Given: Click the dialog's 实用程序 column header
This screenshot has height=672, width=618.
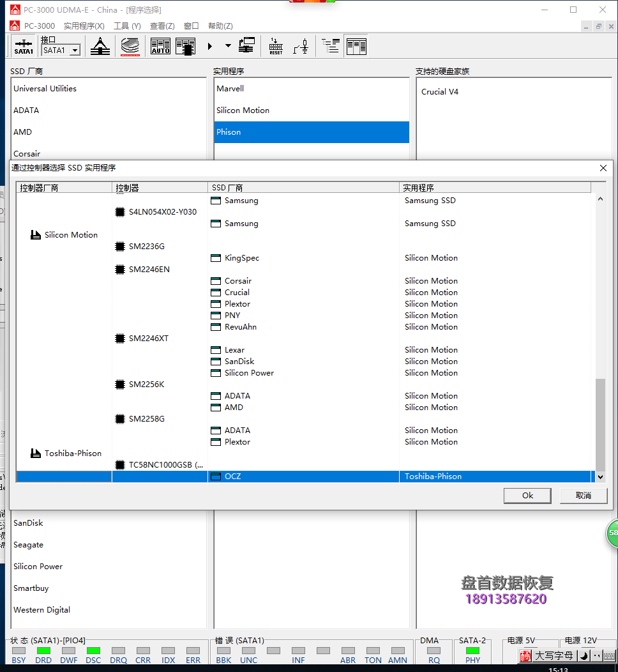Looking at the screenshot, I should (x=495, y=188).
